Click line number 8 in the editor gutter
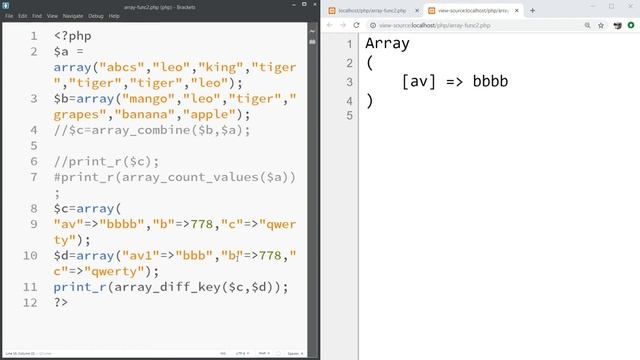The width and height of the screenshot is (640, 360). tap(34, 209)
